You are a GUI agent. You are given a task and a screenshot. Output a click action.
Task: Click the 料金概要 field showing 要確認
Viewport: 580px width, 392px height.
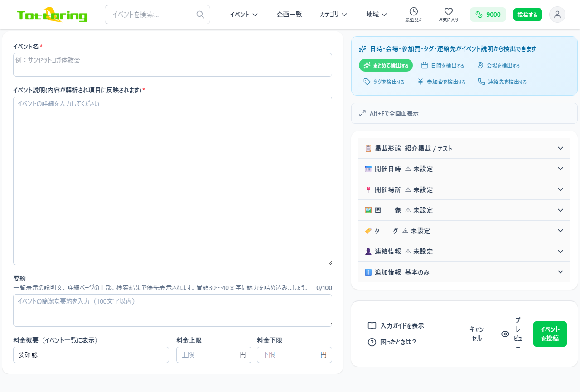coord(91,355)
